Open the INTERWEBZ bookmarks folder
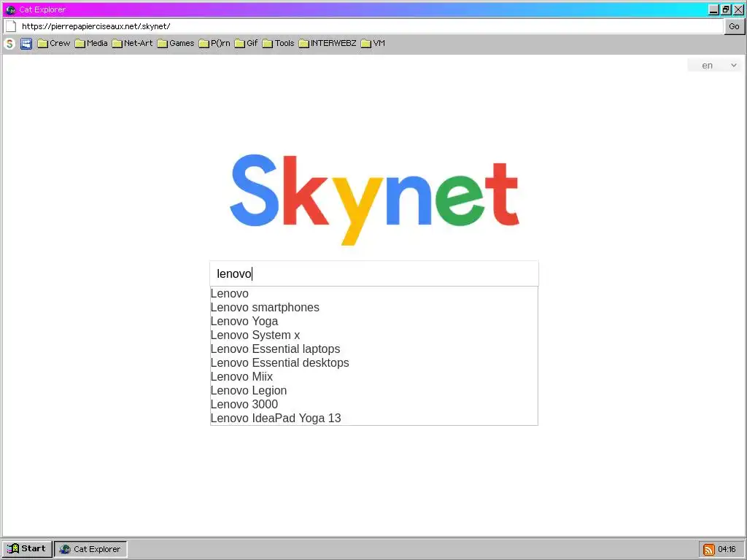 328,43
